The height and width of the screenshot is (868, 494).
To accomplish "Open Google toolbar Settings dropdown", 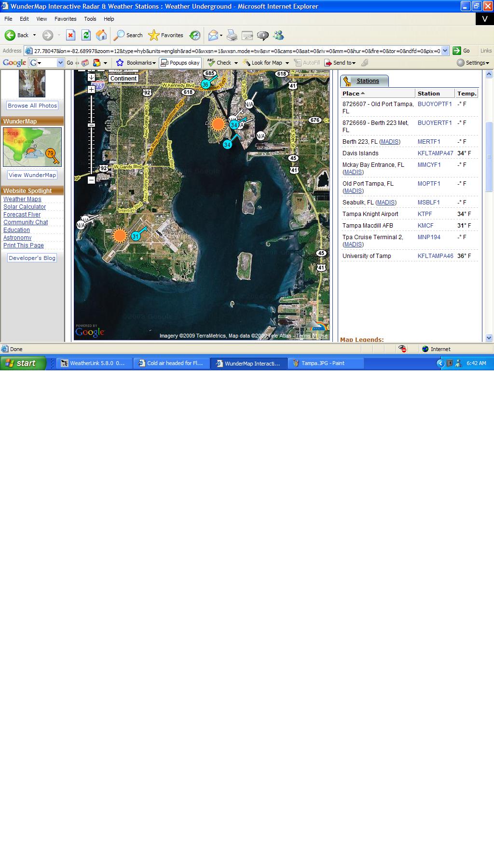I will (473, 63).
